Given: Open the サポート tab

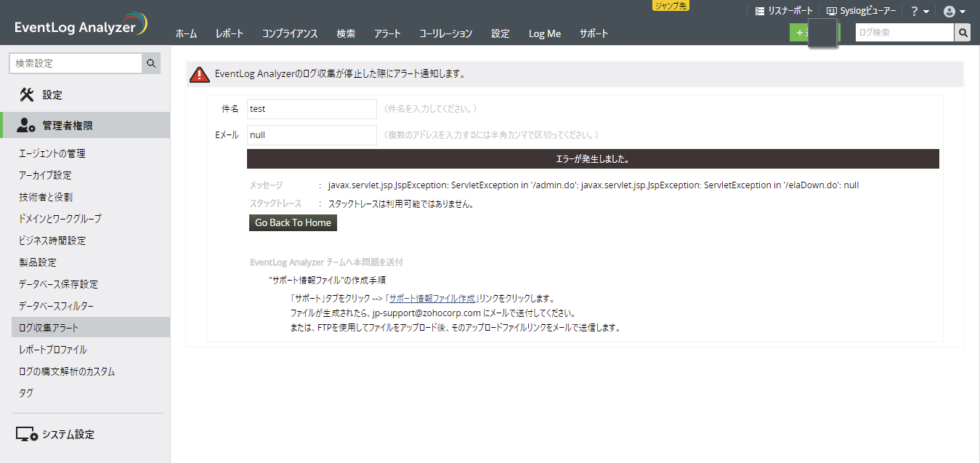Looking at the screenshot, I should (x=594, y=33).
